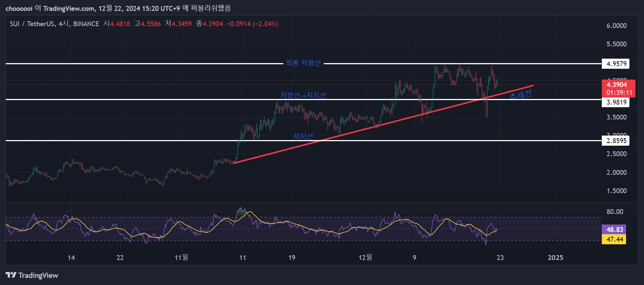Click the date axis label 14
The width and height of the screenshot is (644, 285).
71,257
